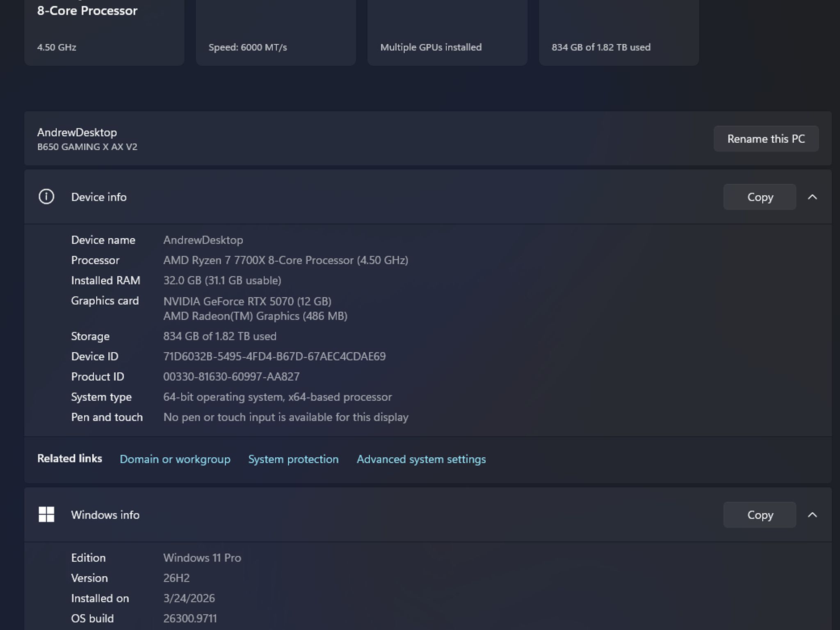Click the Device name label
Viewport: 840px width, 630px height.
[103, 240]
